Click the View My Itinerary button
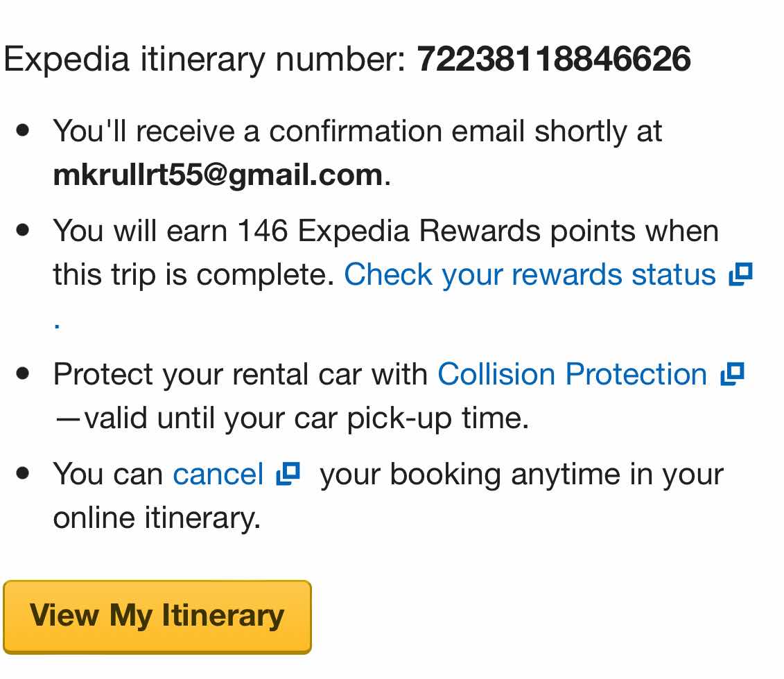The height and width of the screenshot is (679, 784). click(157, 617)
